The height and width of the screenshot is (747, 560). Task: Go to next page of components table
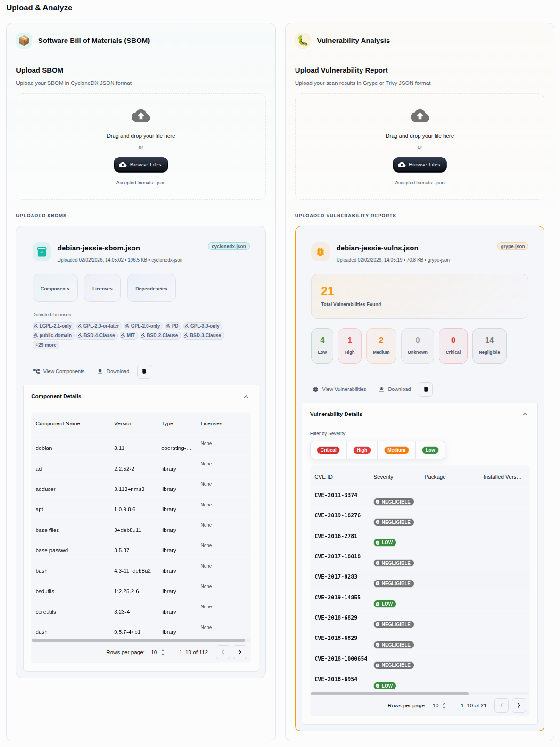(240, 652)
